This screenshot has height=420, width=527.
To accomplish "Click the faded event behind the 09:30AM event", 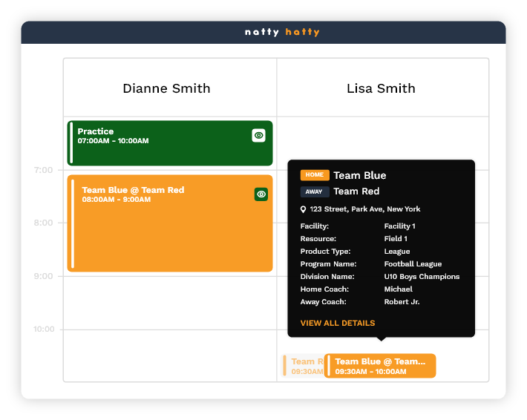I will click(303, 366).
